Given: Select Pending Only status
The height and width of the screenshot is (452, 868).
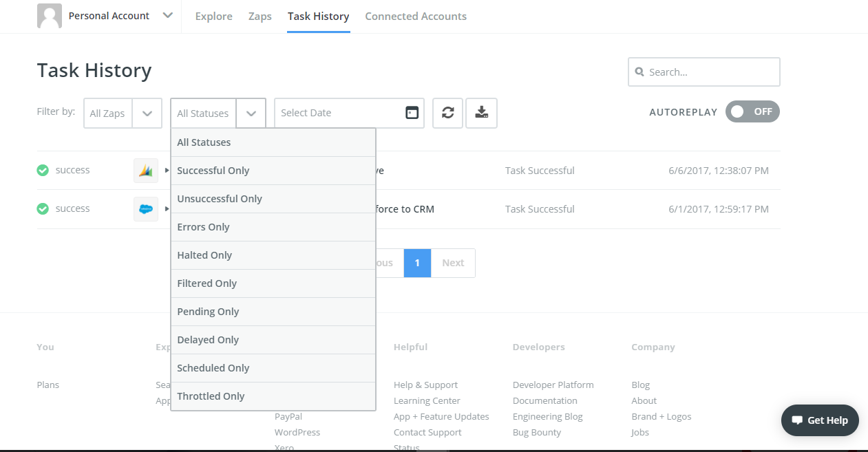Looking at the screenshot, I should (273, 312).
